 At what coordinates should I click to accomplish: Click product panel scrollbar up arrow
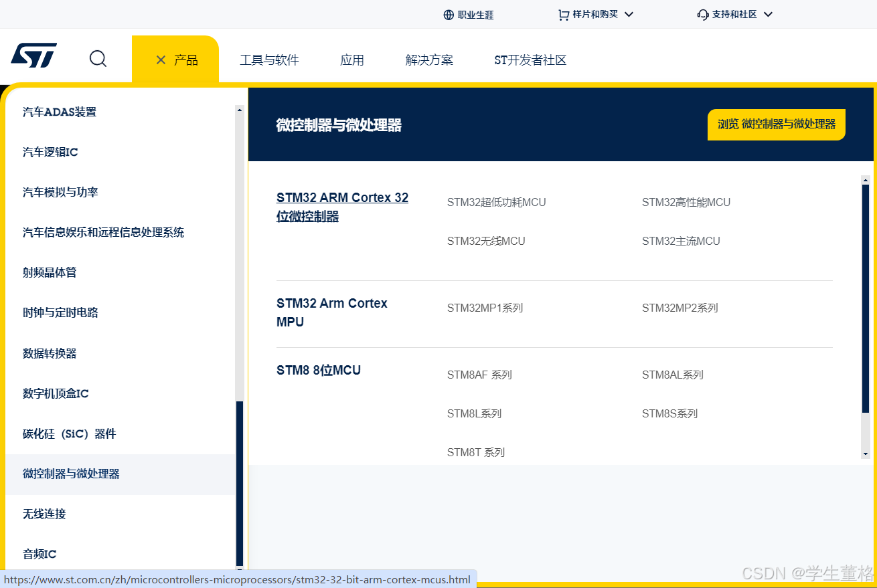pos(865,180)
